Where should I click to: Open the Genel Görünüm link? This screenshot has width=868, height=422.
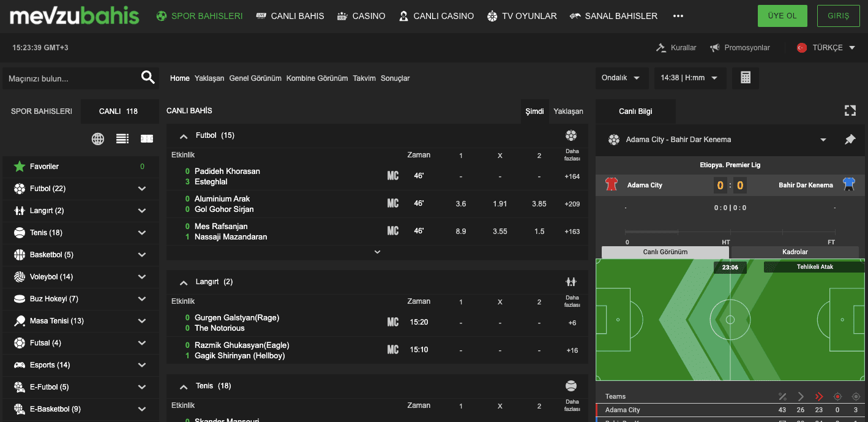tap(255, 78)
